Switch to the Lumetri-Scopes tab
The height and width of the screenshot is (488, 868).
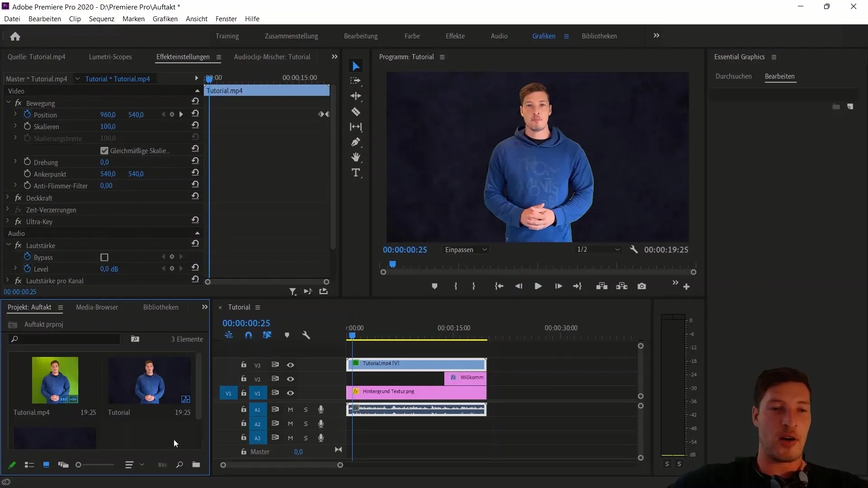pos(110,57)
